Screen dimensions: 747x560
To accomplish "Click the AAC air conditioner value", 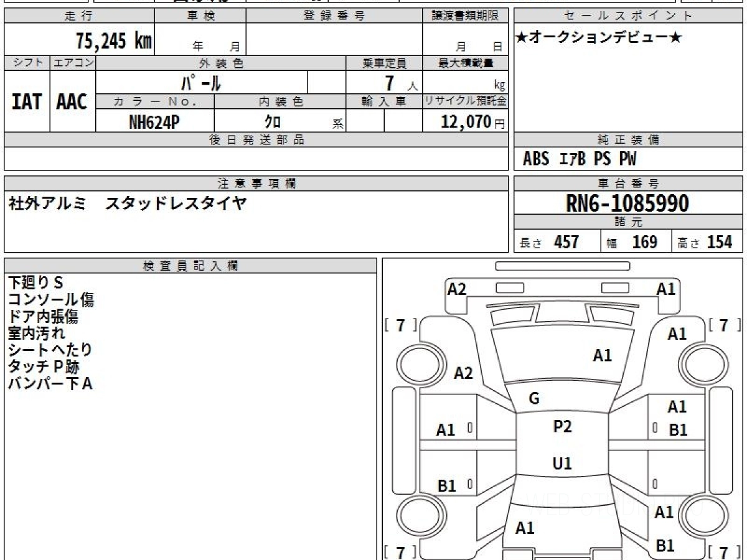I will 72,102.
